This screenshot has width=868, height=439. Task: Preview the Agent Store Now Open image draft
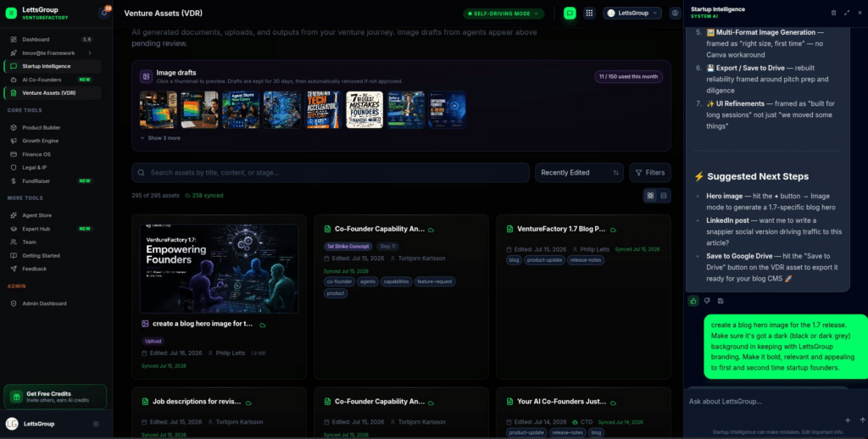tap(241, 109)
